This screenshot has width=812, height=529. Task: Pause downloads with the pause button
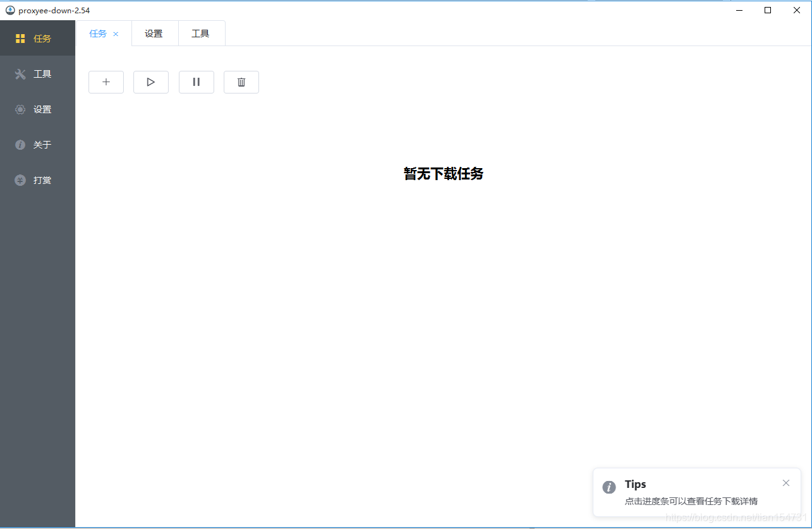tap(197, 82)
